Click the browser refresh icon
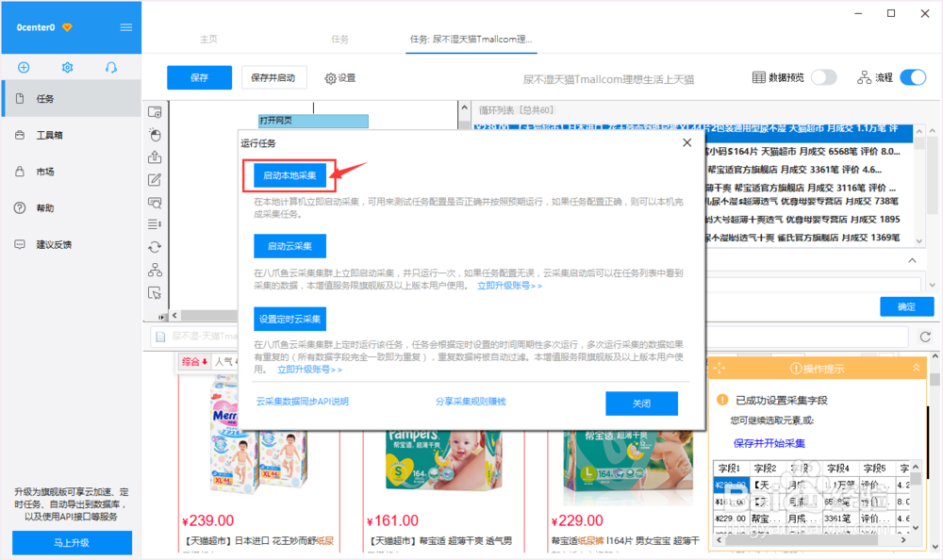The height and width of the screenshot is (560, 943). (926, 337)
